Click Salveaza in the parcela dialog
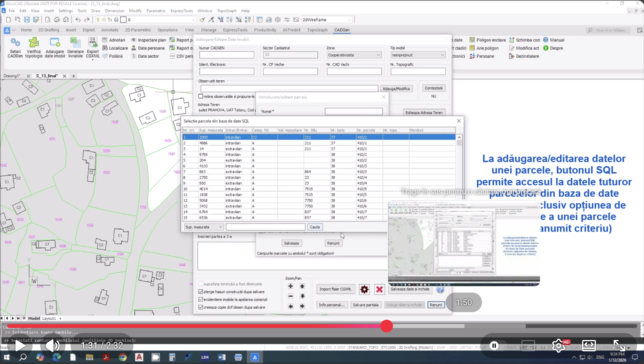 tap(291, 243)
